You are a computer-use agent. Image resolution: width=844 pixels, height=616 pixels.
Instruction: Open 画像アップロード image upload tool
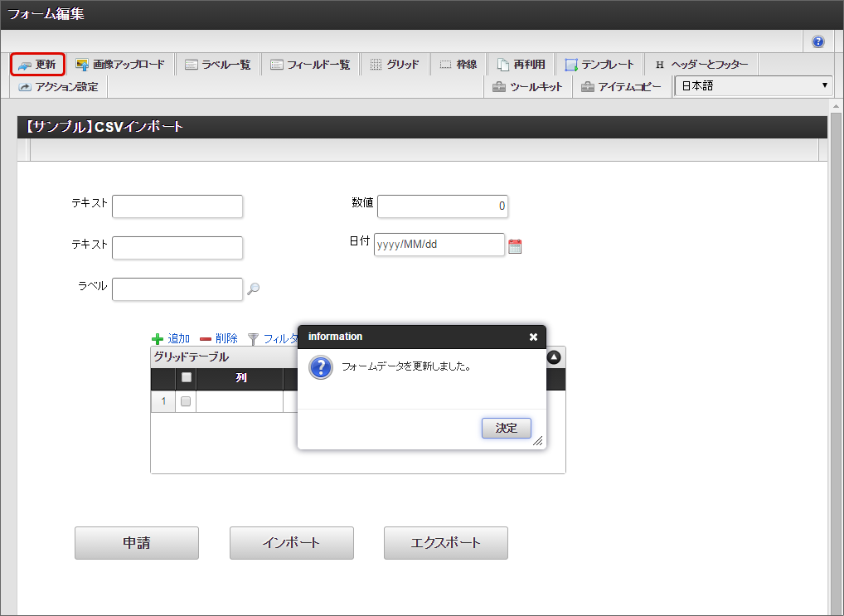pos(120,65)
